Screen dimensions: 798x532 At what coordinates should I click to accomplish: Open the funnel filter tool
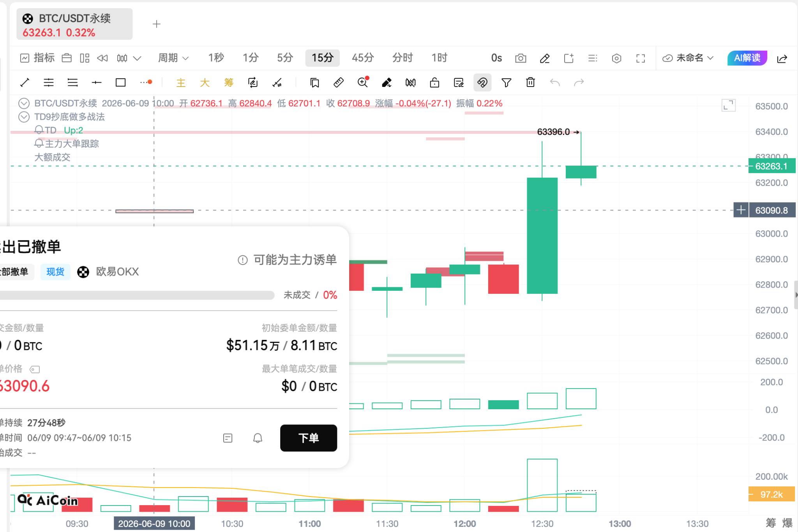tap(507, 83)
